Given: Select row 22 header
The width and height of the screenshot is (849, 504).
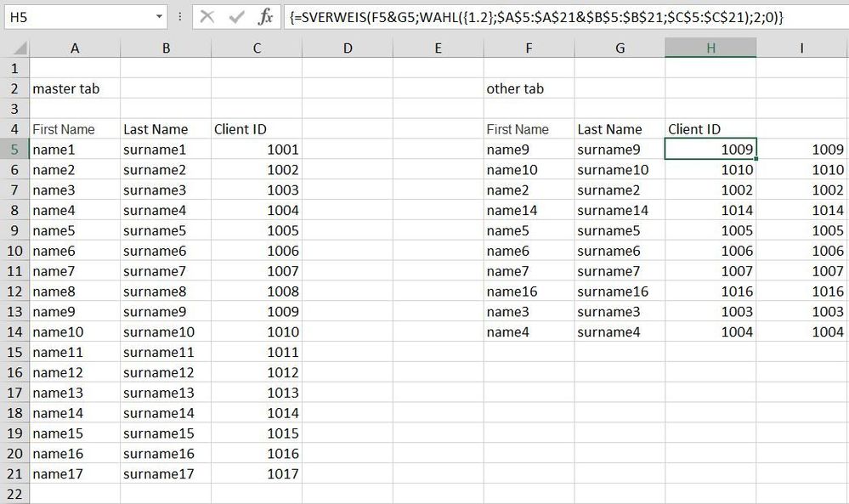Looking at the screenshot, I should point(14,494).
